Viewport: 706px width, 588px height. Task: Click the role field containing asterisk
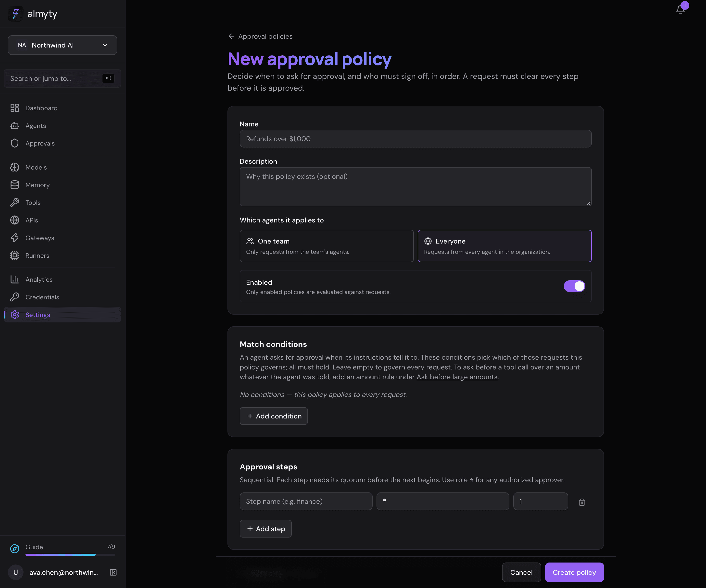(x=443, y=501)
